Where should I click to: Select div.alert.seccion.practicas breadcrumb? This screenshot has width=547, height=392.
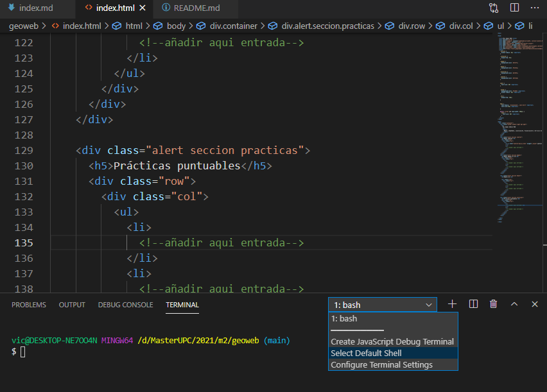(327, 26)
